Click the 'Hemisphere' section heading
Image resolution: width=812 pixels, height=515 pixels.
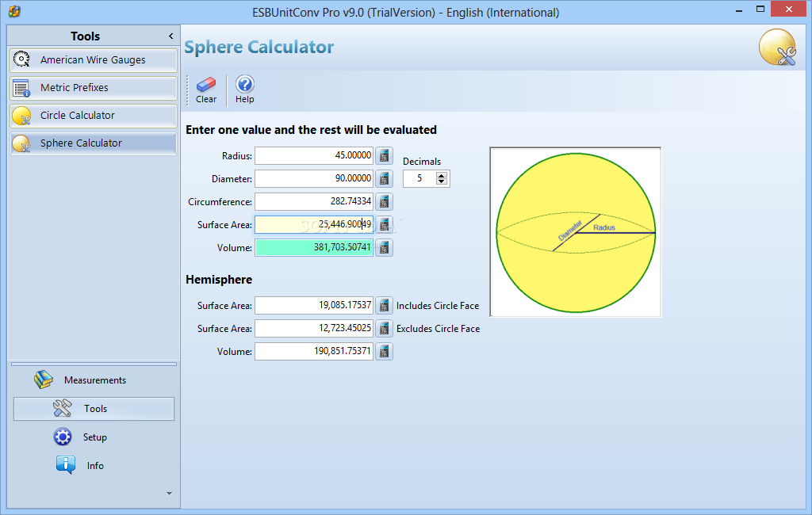coord(219,280)
